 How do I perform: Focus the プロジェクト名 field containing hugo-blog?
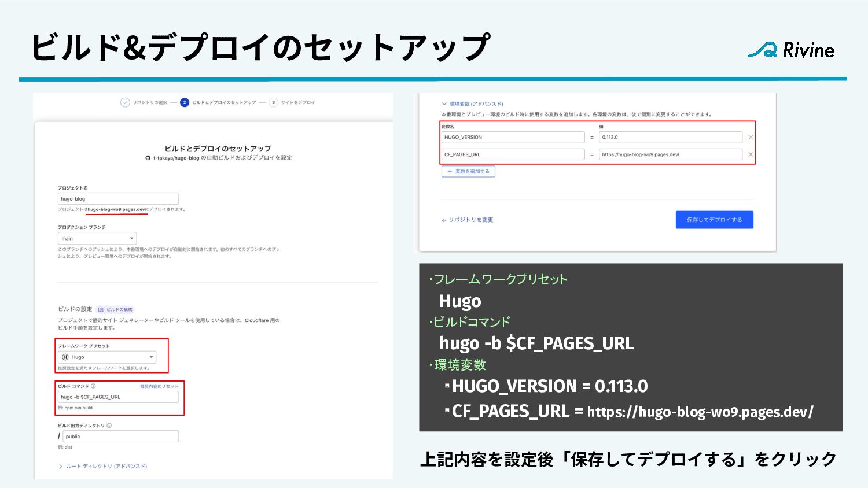point(118,198)
